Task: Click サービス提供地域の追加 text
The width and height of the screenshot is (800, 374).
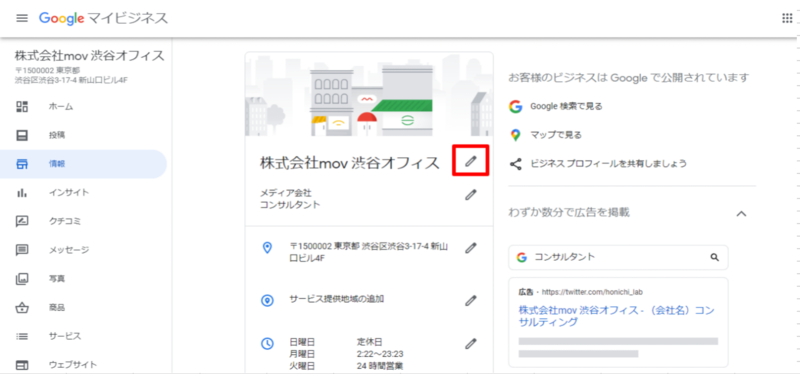Action: pyautogui.click(x=337, y=300)
